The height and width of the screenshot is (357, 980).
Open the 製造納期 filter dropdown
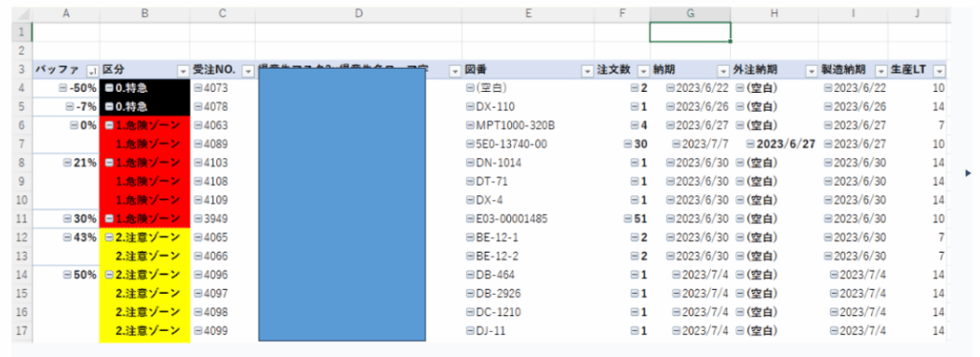click(881, 71)
